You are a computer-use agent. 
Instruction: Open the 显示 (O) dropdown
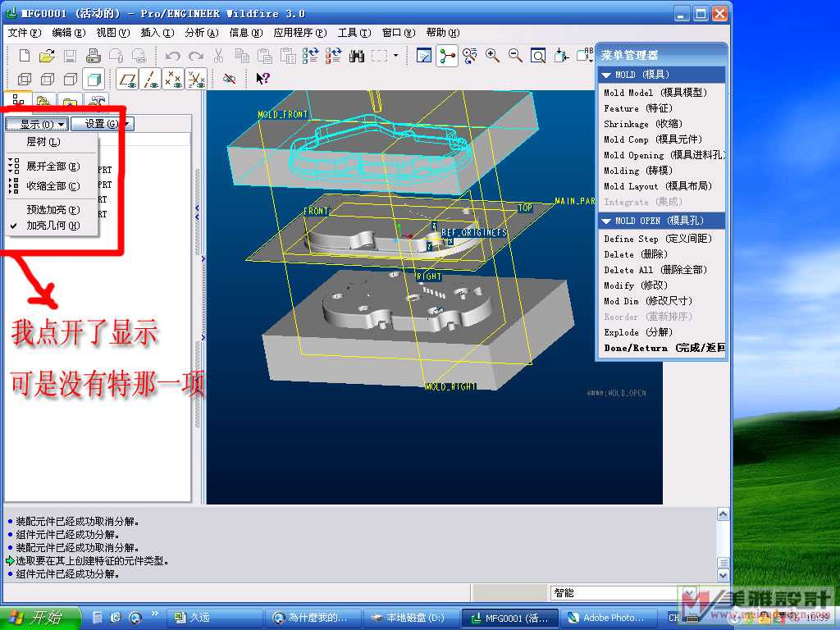[x=37, y=125]
